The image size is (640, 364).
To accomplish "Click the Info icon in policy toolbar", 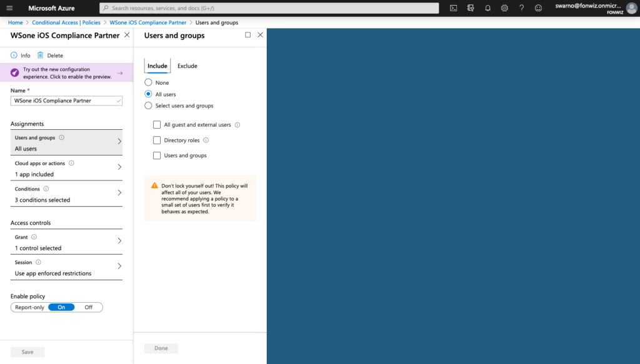I will 14,55.
